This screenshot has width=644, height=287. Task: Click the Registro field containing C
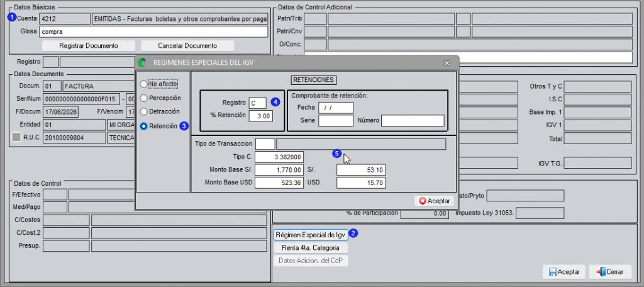pos(257,103)
